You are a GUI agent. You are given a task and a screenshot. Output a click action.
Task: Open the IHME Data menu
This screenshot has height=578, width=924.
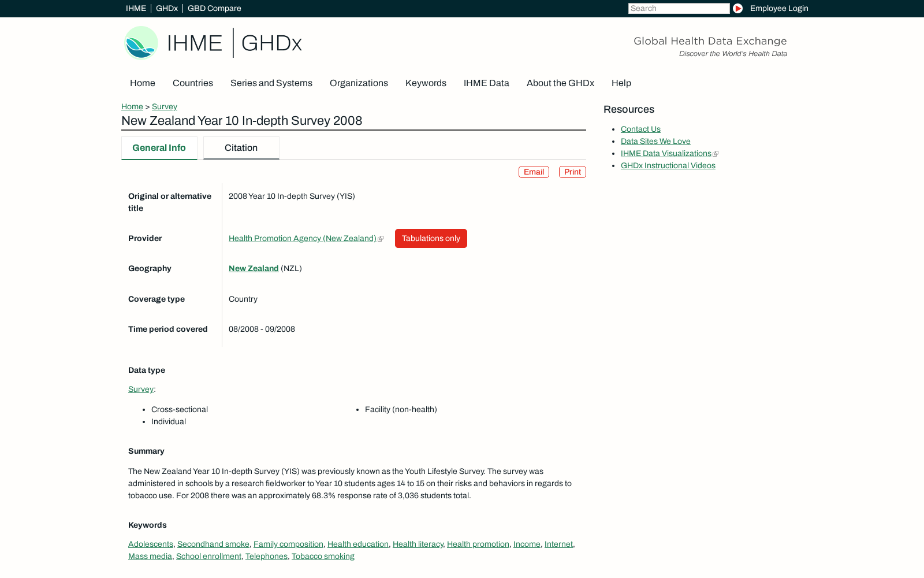click(486, 83)
